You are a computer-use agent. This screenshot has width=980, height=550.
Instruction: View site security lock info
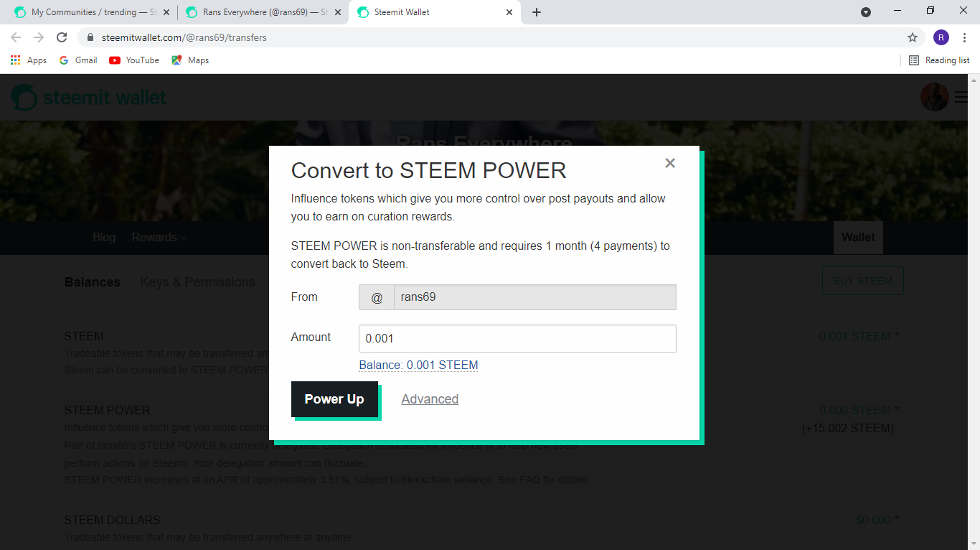pos(90,37)
